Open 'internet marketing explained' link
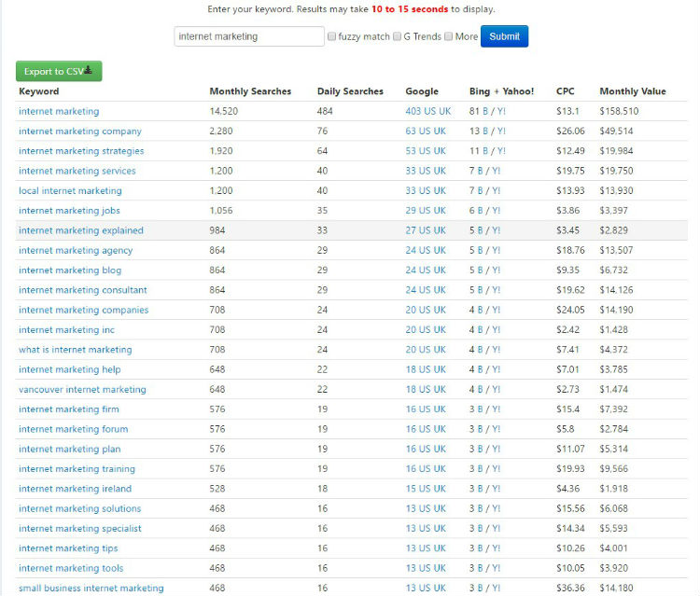This screenshot has height=596, width=700. [81, 230]
